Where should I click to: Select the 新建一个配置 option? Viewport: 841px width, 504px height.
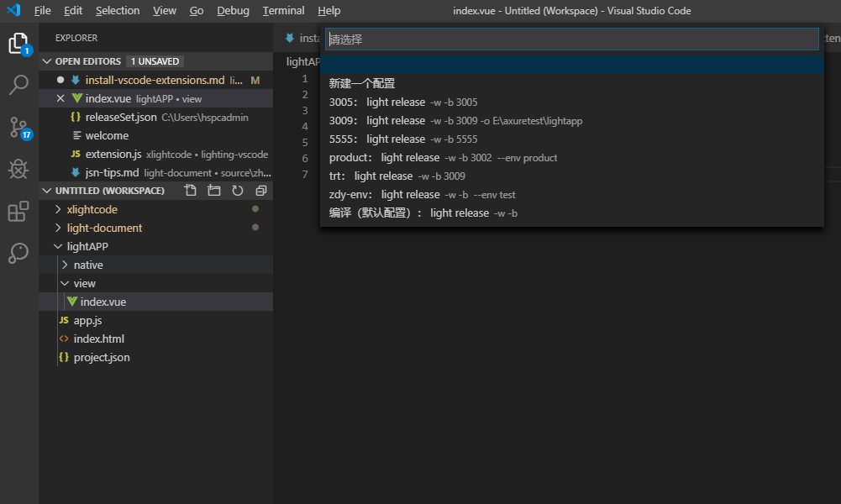click(362, 84)
